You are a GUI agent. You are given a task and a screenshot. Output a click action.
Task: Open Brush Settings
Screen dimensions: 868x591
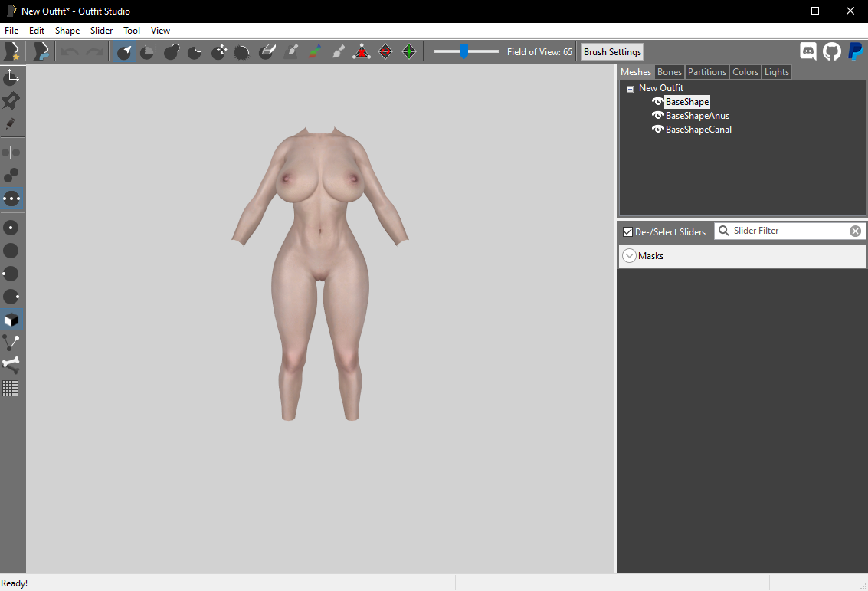(612, 52)
